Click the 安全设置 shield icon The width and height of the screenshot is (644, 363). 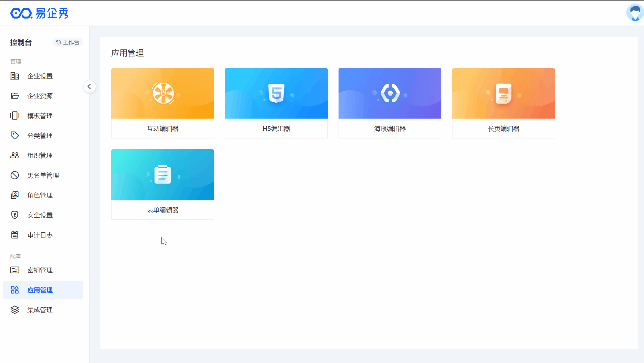point(15,215)
